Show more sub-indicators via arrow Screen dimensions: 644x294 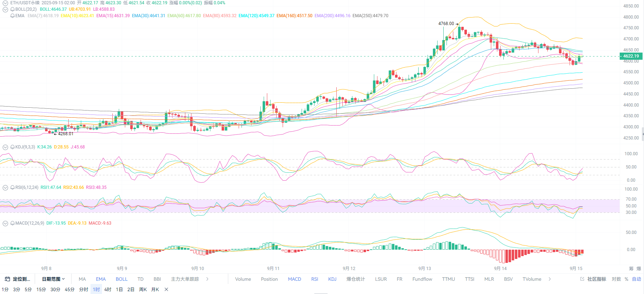click(550, 279)
